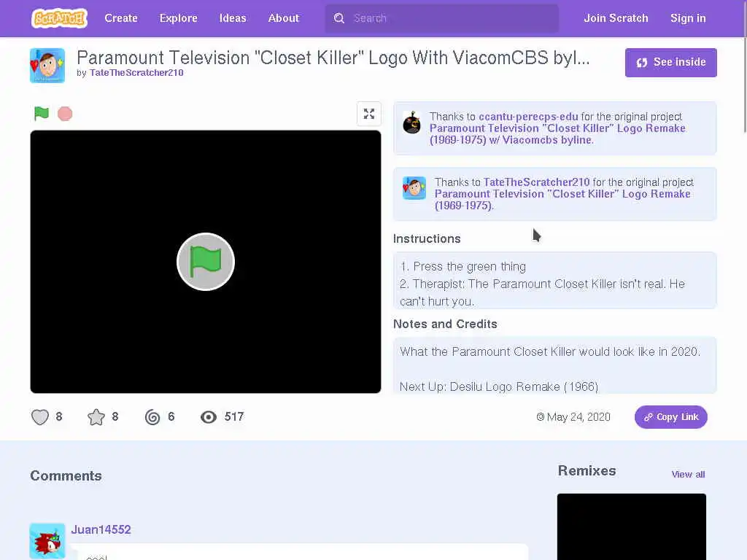The width and height of the screenshot is (747, 560).
Task: Click View all remixes link
Action: (688, 474)
